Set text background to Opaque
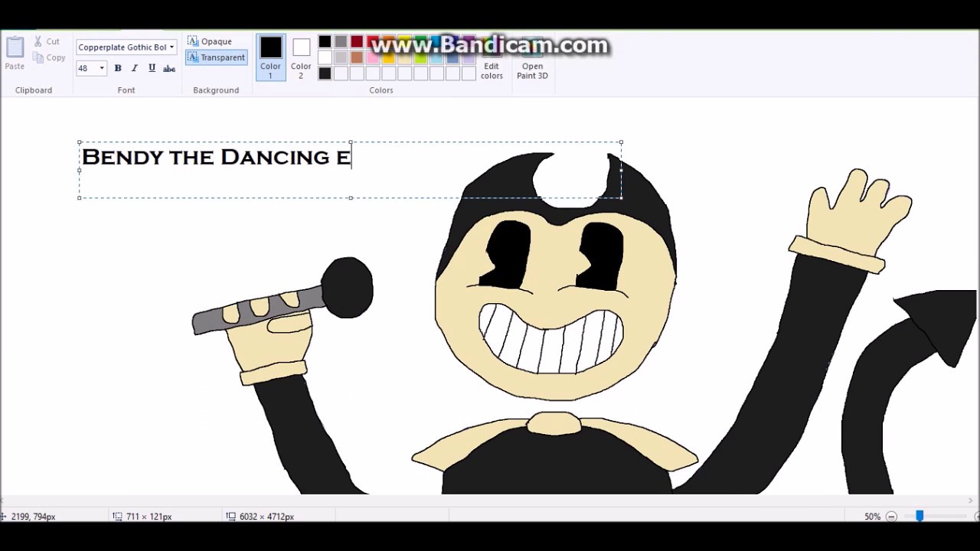This screenshot has height=551, width=980. tap(210, 41)
